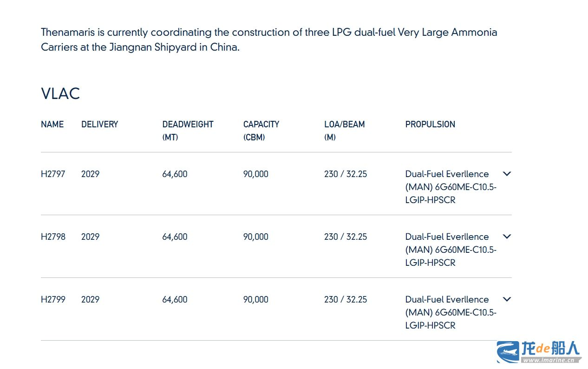Click the PROPULSION column header

[430, 124]
